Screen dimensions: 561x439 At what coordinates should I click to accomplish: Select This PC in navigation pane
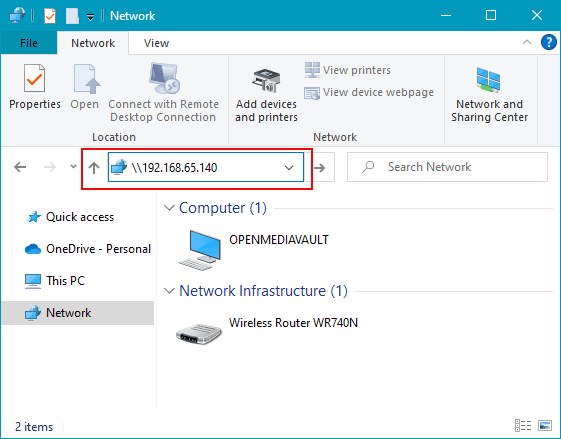coord(55,281)
